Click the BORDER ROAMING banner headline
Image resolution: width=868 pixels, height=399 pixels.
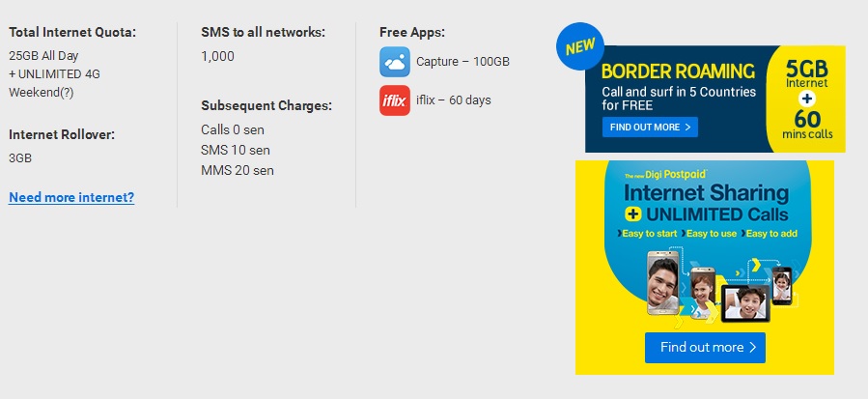(x=678, y=71)
